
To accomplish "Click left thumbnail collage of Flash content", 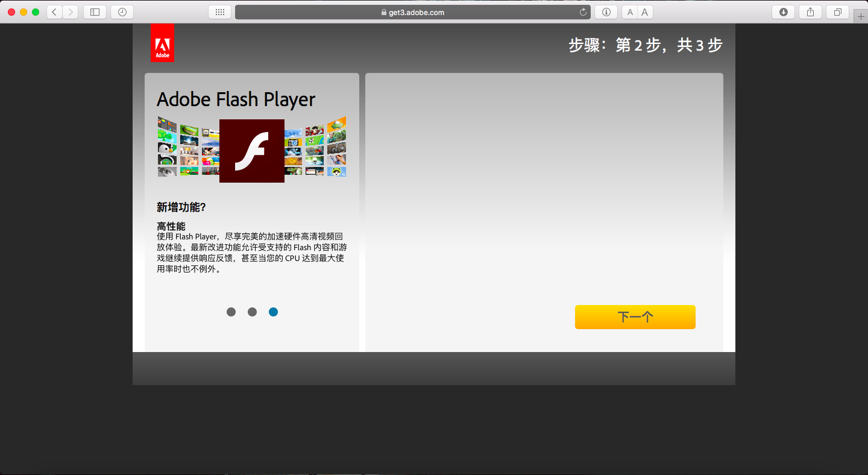I will pos(188,146).
